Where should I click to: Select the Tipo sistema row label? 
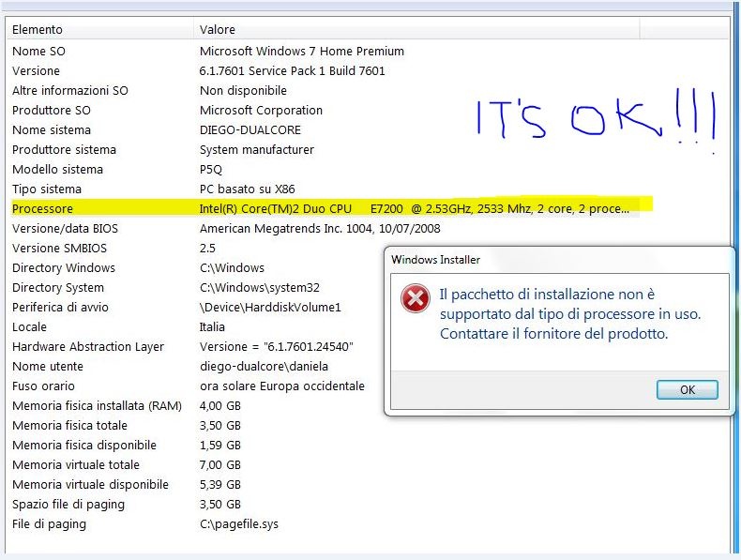coord(47,189)
